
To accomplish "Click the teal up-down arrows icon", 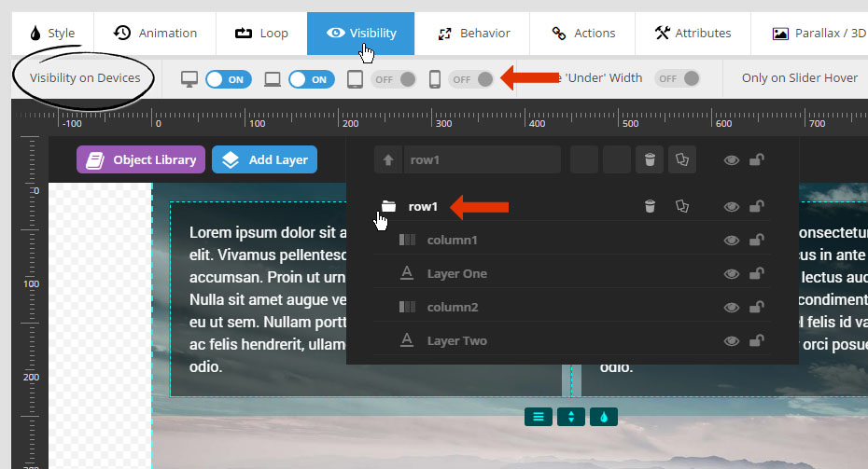I will (571, 417).
